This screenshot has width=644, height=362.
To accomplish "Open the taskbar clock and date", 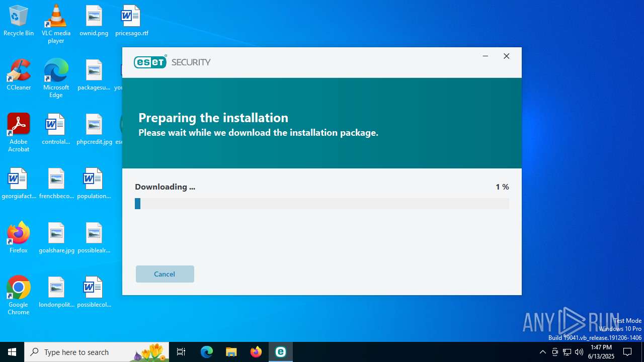I will click(601, 352).
